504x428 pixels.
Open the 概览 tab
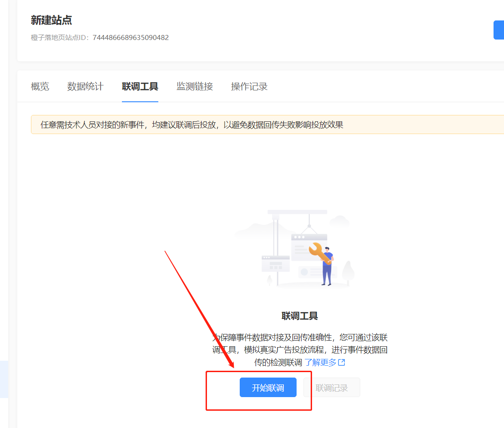(x=40, y=86)
